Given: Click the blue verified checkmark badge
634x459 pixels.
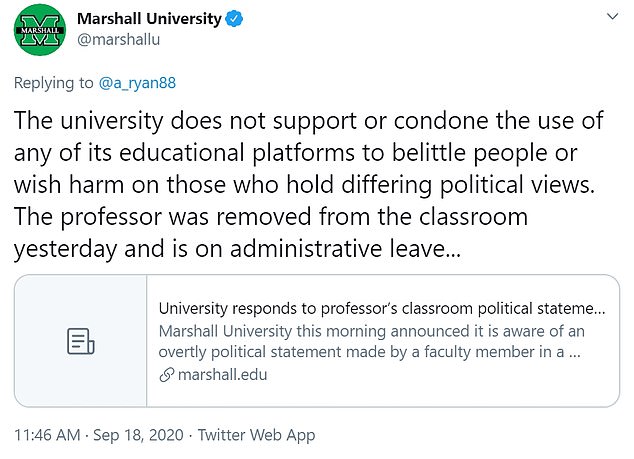Looking at the screenshot, I should [234, 19].
